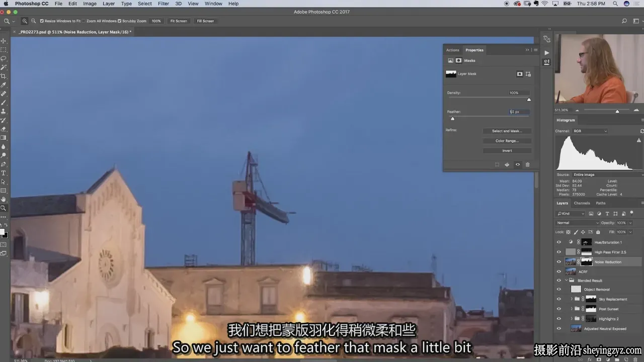Open the layer Kind filter dropdown
Image resolution: width=644 pixels, height=362 pixels.
(x=571, y=214)
